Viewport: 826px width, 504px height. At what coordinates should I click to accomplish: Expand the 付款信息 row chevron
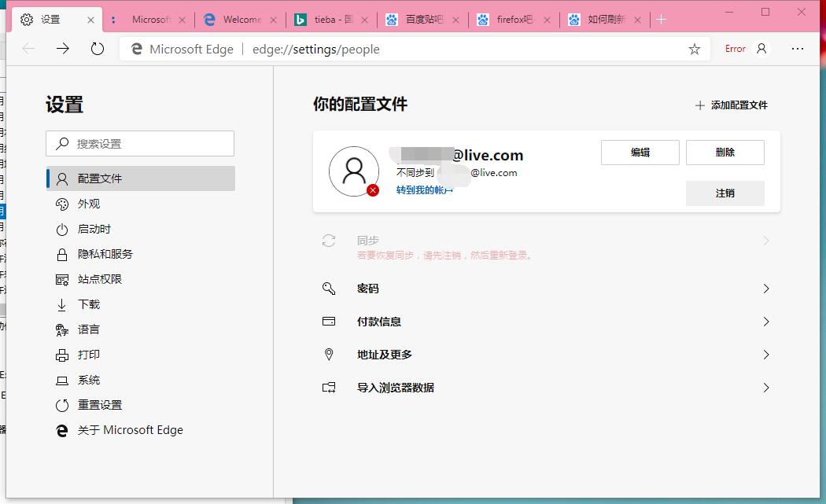tap(766, 322)
